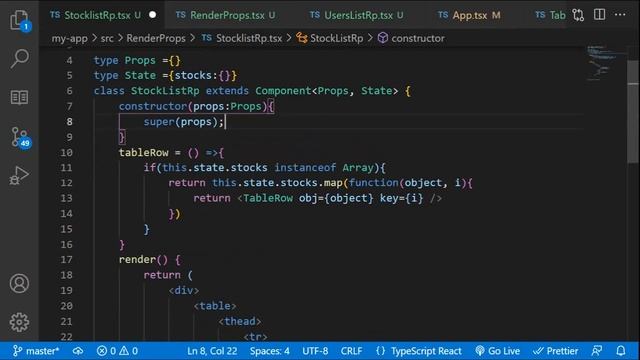Switch to App.tsx tab
The image size is (640, 360).
point(469,16)
